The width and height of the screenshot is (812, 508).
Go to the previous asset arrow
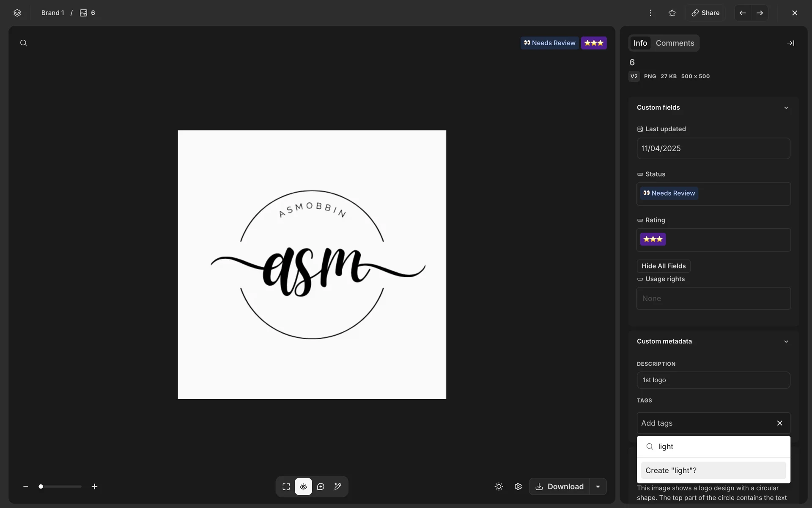click(x=743, y=13)
